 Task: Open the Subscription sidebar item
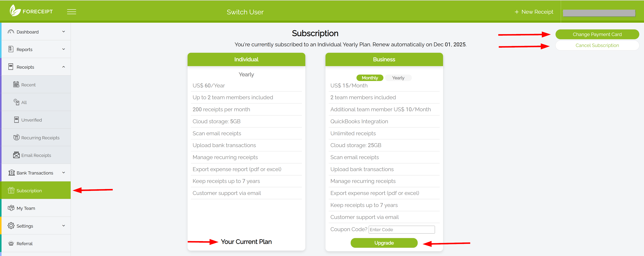29,191
